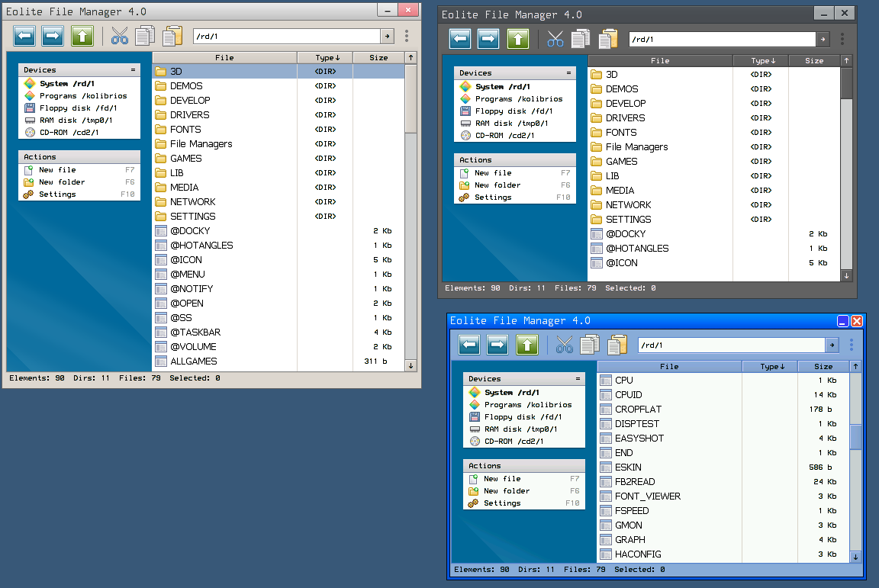Select the Cut scissors icon

118,35
